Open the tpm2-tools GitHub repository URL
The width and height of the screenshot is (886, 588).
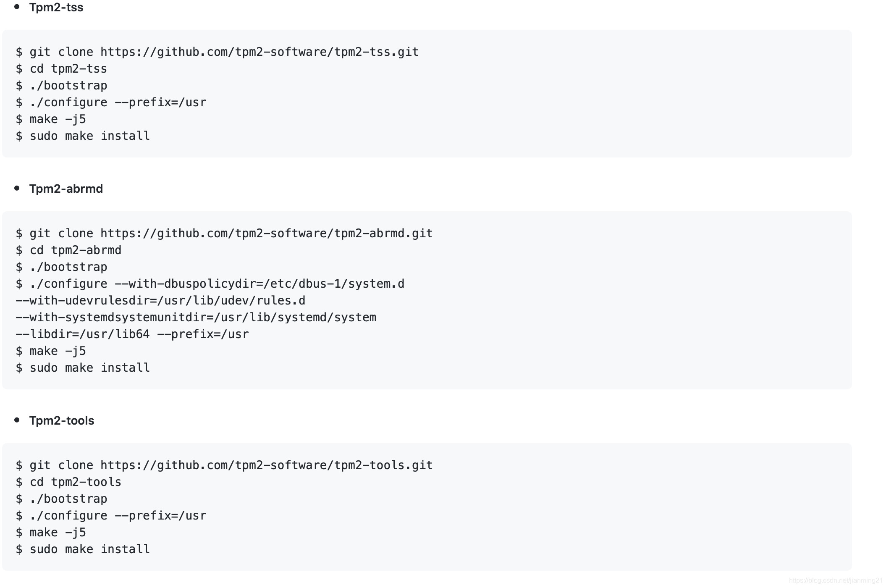tap(265, 465)
